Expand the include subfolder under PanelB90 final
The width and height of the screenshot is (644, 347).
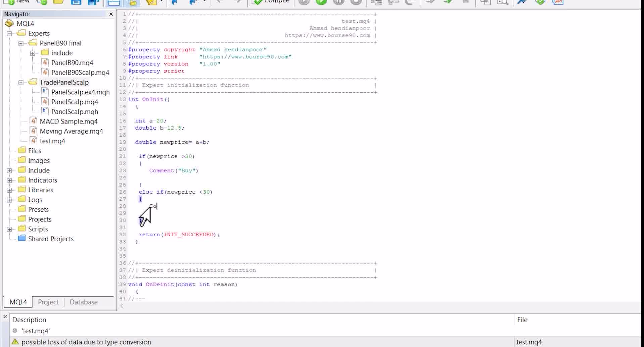[x=33, y=53]
